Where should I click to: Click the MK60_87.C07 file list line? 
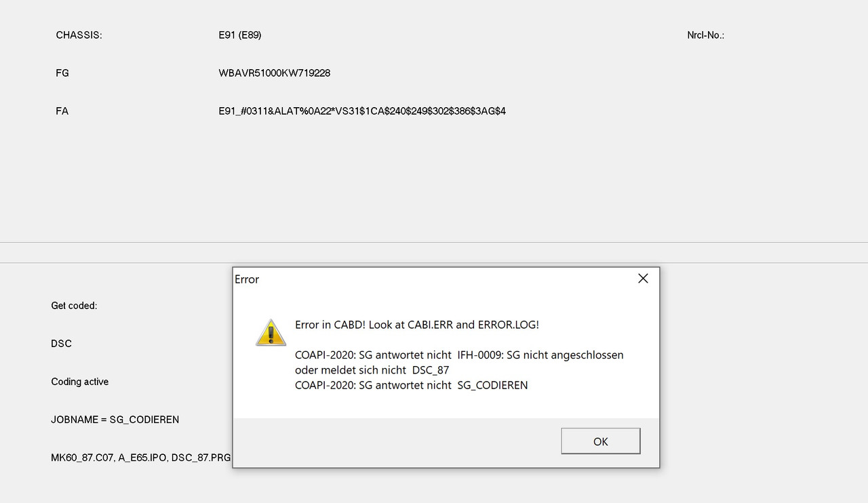coord(141,458)
